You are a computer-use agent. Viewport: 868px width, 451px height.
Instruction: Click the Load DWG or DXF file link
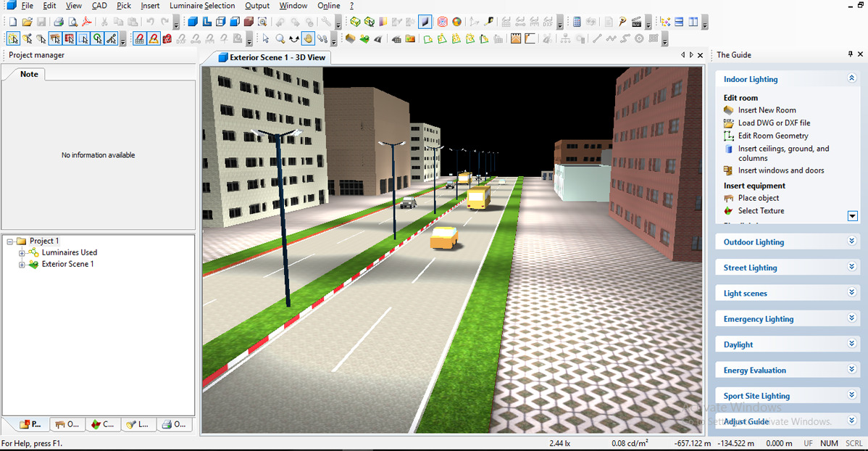coord(774,123)
